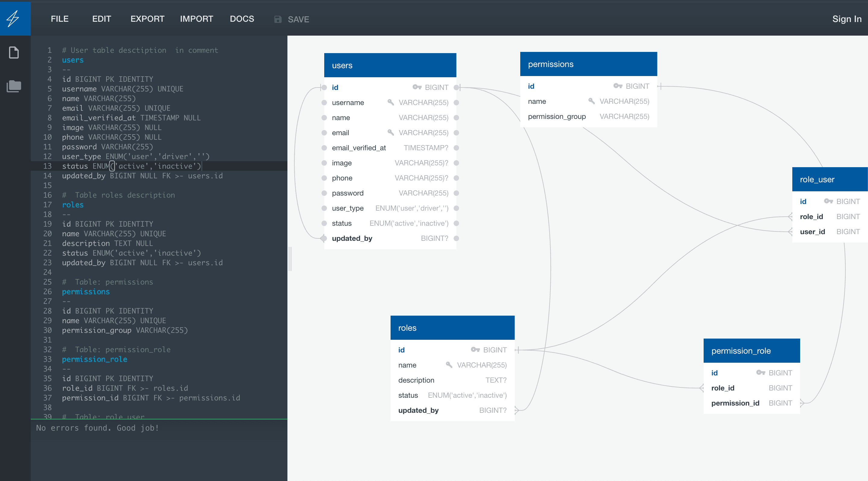This screenshot has height=481, width=868.
Task: Click the unique icon next to users email
Action: pyautogui.click(x=391, y=132)
